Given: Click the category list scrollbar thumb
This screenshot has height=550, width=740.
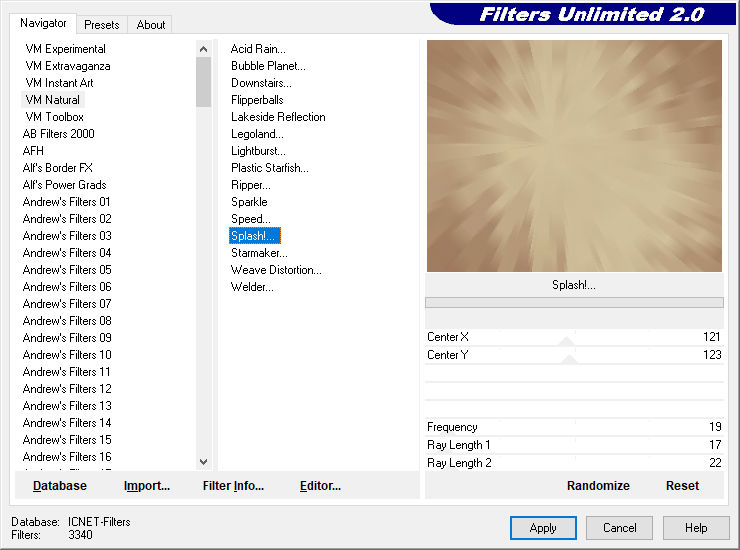Looking at the screenshot, I should click(203, 82).
